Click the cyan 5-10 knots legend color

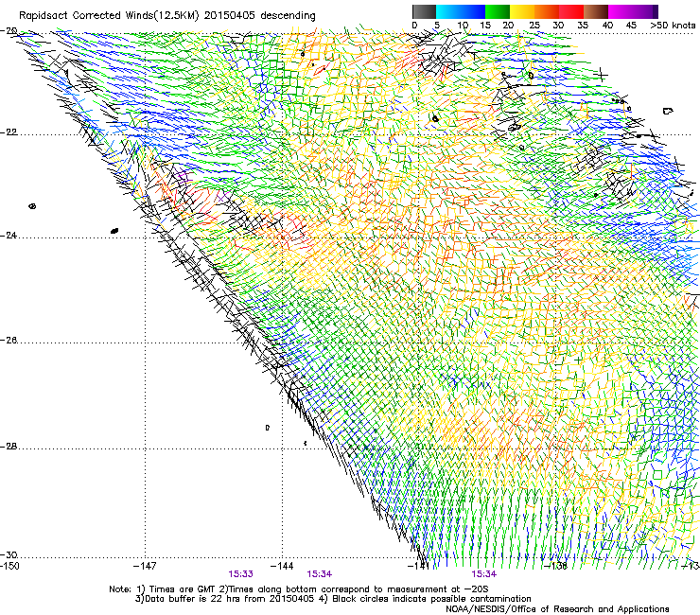(447, 11)
